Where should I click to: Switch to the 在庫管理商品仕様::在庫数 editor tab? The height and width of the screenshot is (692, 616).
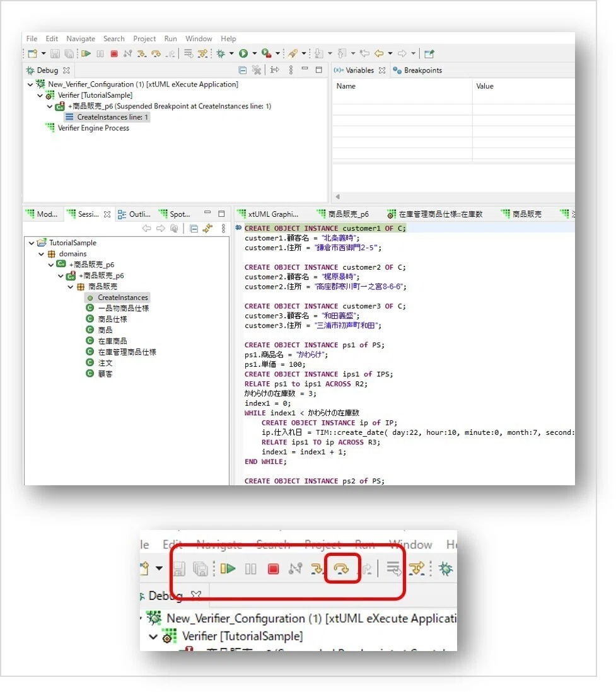coord(436,214)
